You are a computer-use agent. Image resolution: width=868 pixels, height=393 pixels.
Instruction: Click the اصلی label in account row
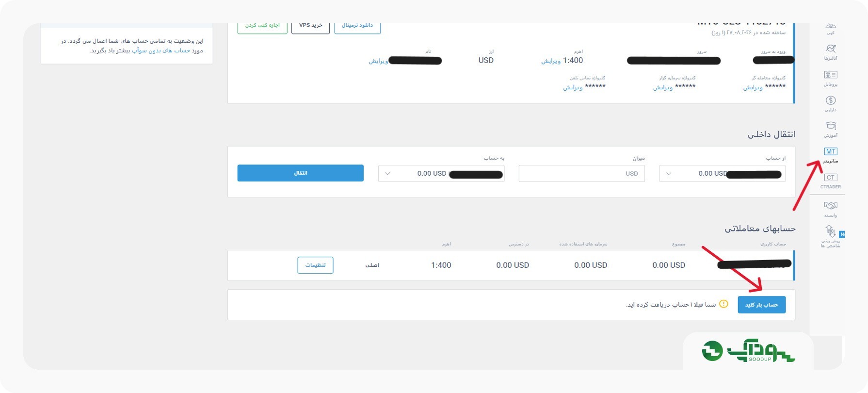372,265
